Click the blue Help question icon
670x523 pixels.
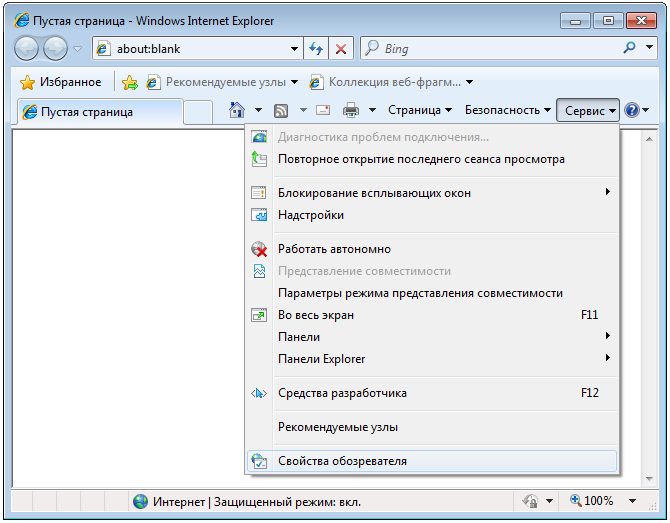[x=632, y=110]
